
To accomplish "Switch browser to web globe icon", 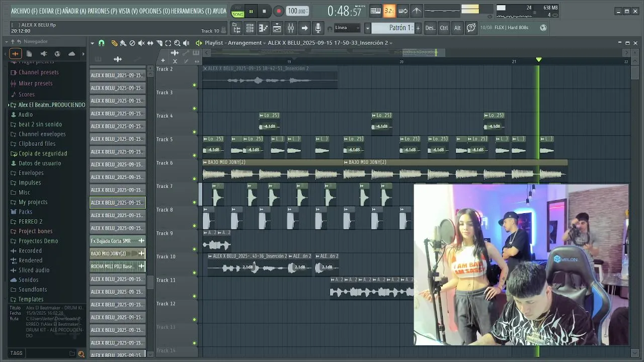I will point(57,54).
